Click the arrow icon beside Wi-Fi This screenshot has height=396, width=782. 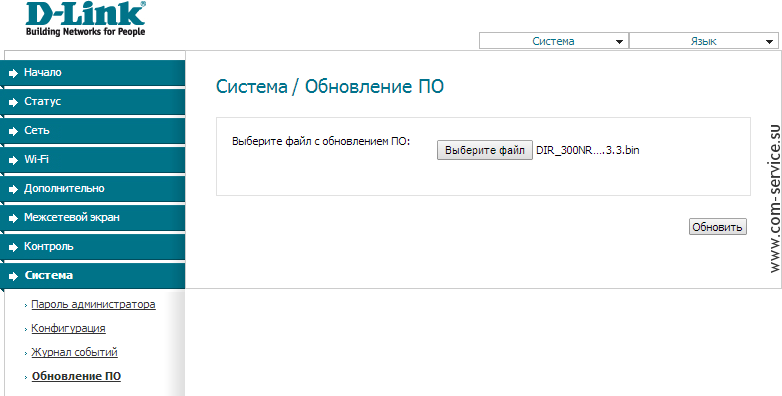tap(13, 160)
